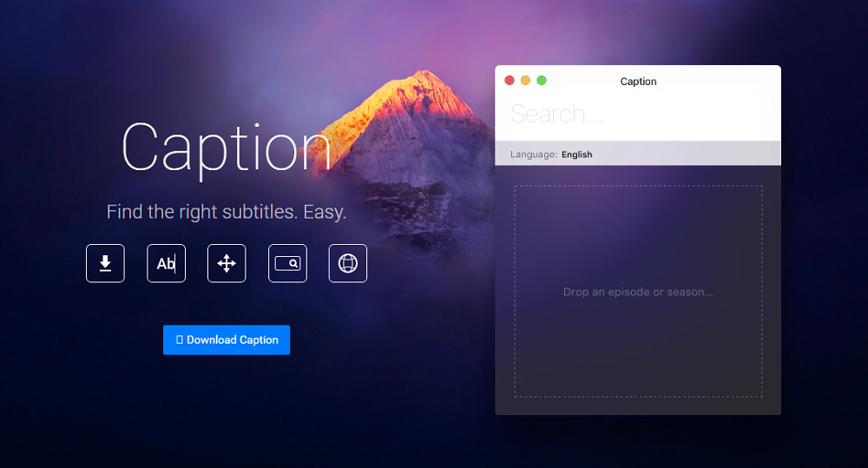The height and width of the screenshot is (468, 868).
Task: Open the English language dropdown
Action: [x=576, y=155]
